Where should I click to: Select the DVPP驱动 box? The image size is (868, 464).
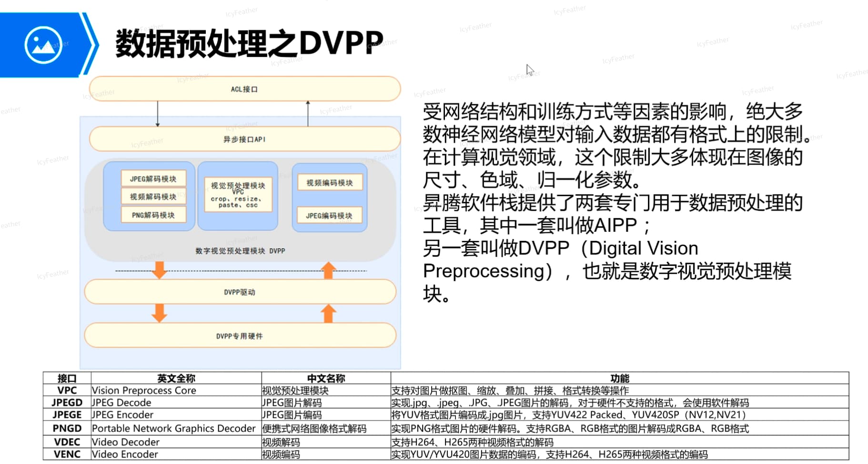(240, 292)
